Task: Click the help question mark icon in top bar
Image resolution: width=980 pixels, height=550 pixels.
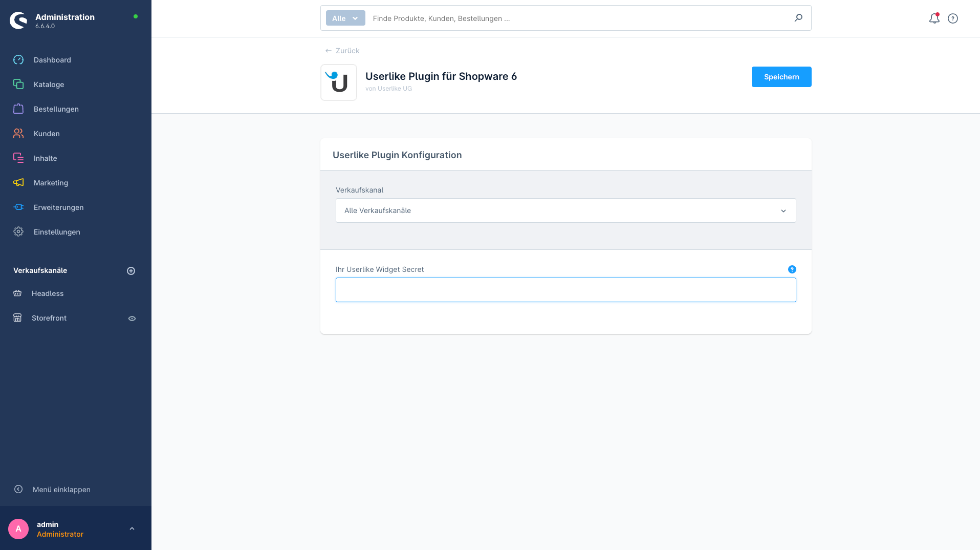Action: click(x=953, y=18)
